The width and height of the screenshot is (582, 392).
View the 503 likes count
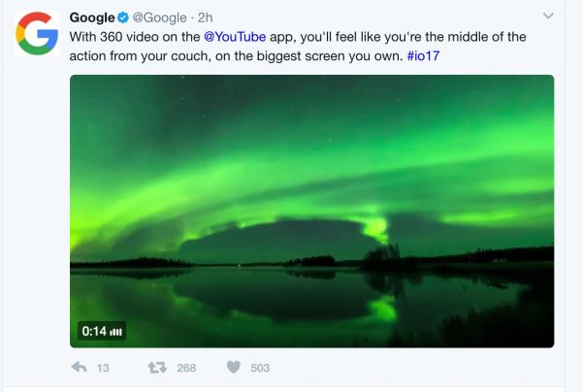tap(260, 368)
